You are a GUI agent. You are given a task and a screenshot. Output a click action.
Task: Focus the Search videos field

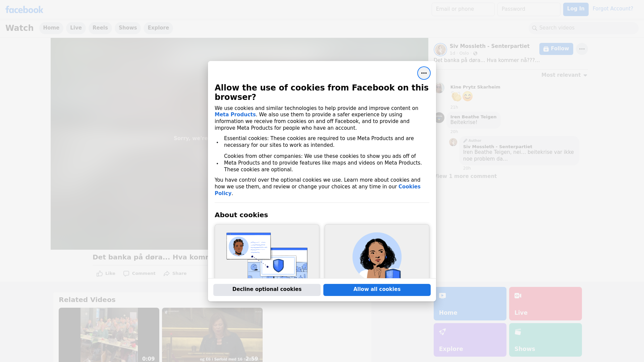point(584,28)
